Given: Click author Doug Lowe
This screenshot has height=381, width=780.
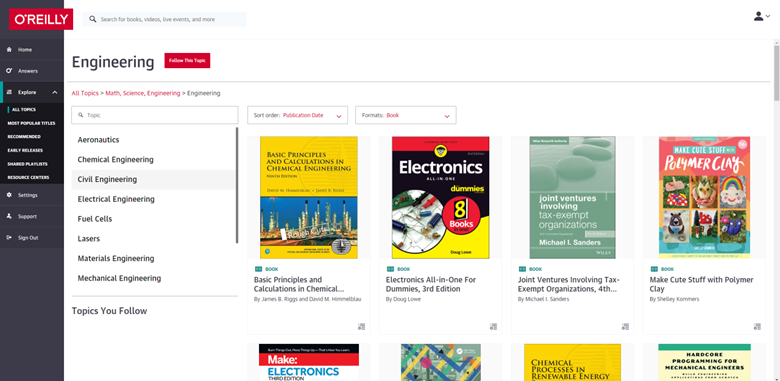Looking at the screenshot, I should tap(406, 299).
